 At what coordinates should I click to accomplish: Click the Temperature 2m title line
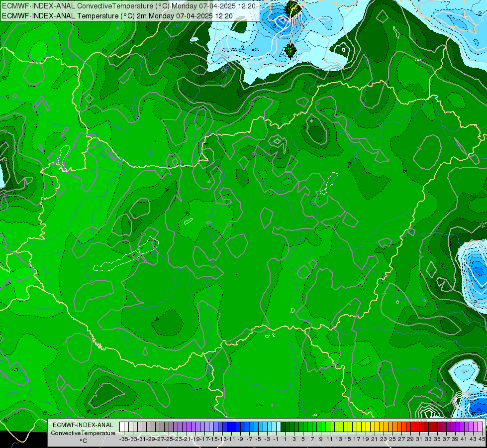tap(117, 16)
